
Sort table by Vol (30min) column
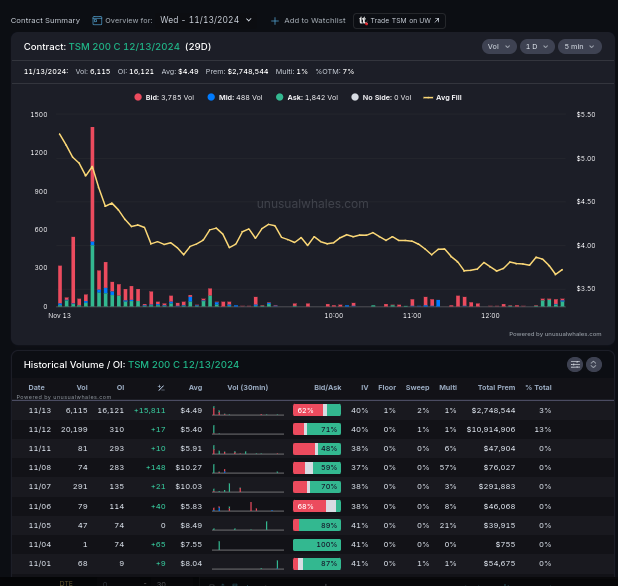(x=248, y=387)
